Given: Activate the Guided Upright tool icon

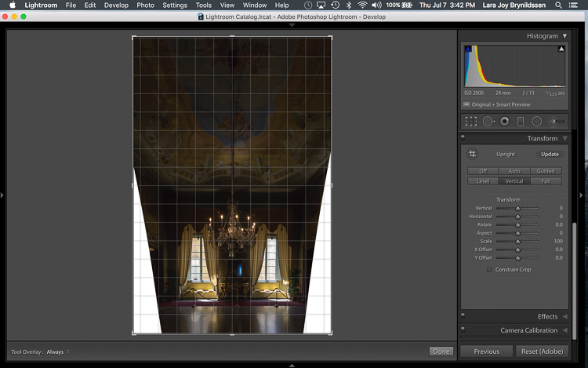Looking at the screenshot, I should (472, 154).
